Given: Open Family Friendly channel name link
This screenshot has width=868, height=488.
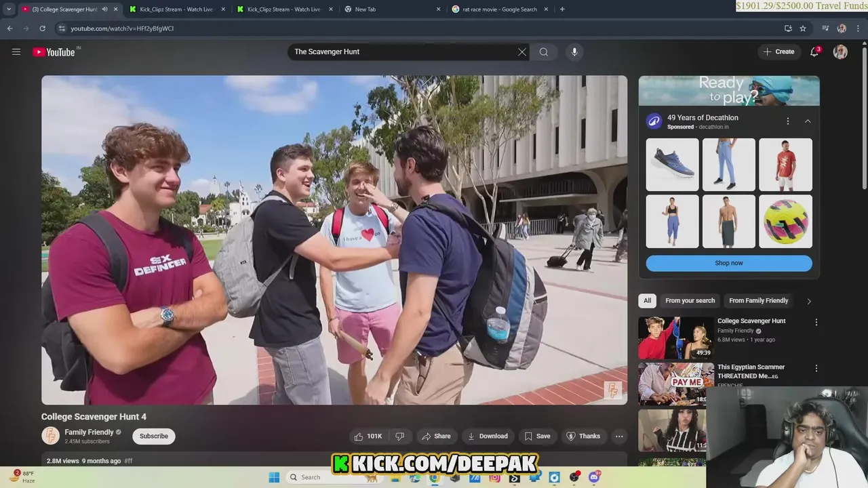Looking at the screenshot, I should point(89,432).
